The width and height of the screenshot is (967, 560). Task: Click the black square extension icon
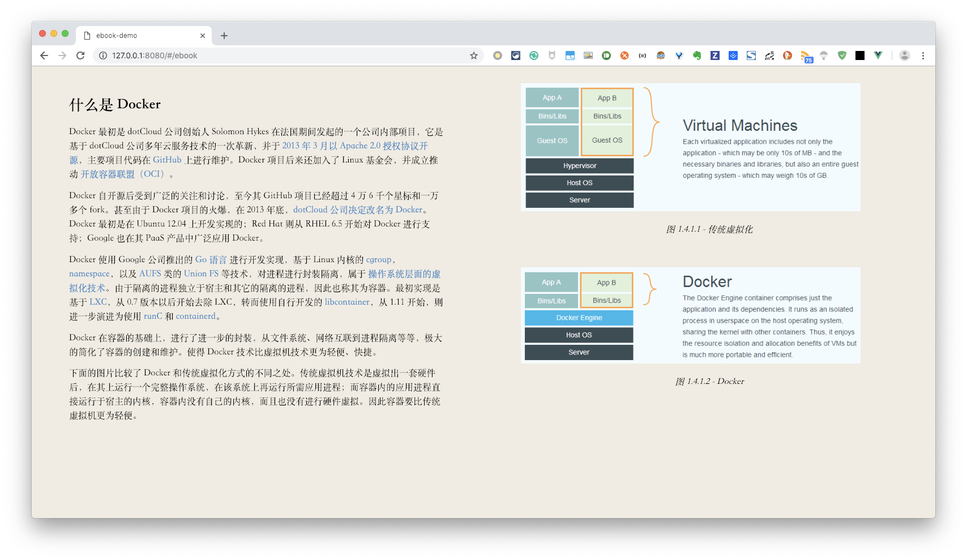pos(860,55)
